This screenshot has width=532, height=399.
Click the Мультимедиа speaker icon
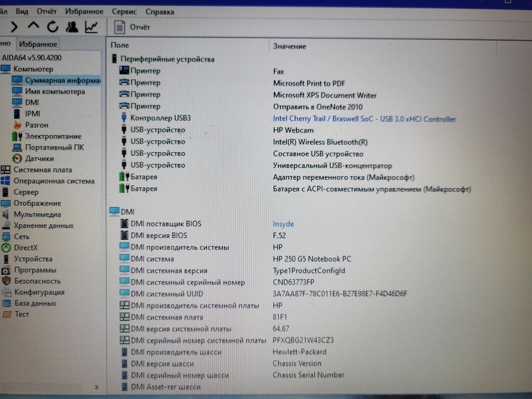tap(6, 214)
